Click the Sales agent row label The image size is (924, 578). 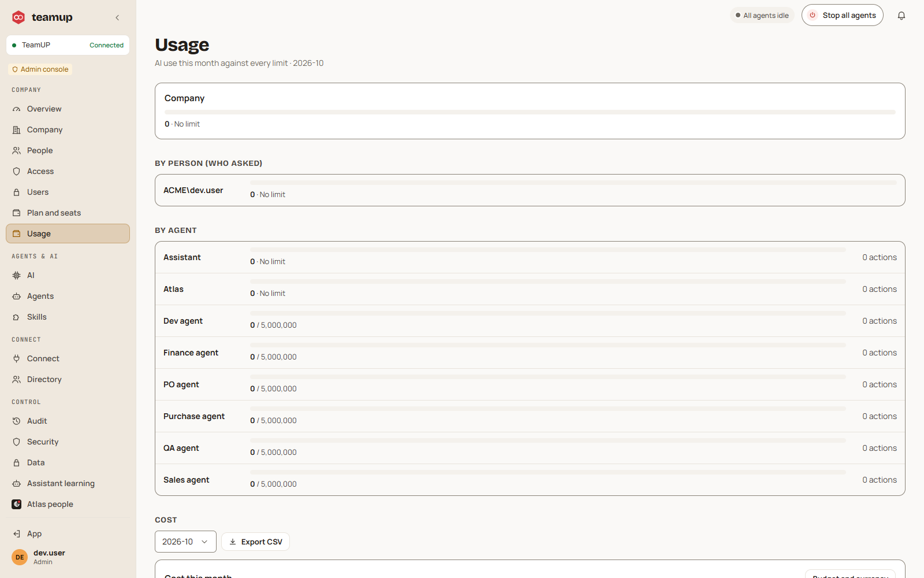[186, 480]
